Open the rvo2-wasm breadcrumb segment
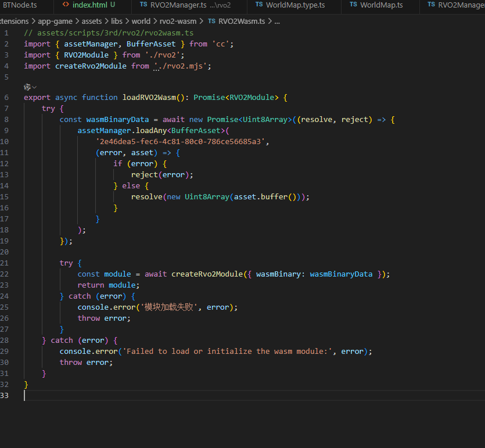Screen dimensions: 485x448 coord(178,21)
